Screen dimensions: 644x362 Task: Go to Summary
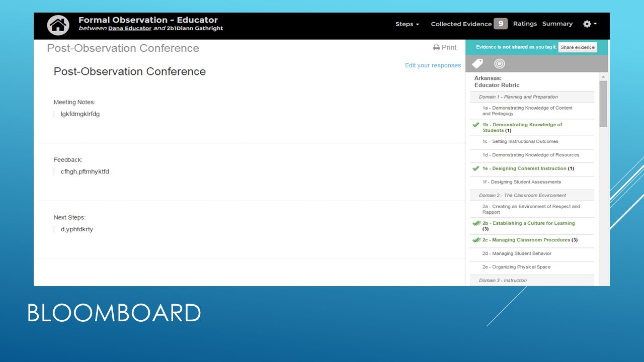click(557, 24)
